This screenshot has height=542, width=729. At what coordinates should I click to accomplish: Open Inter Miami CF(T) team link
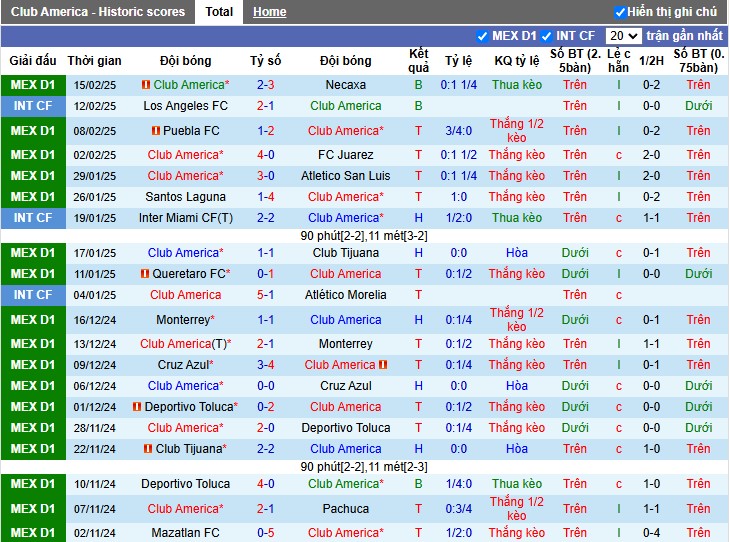click(186, 218)
